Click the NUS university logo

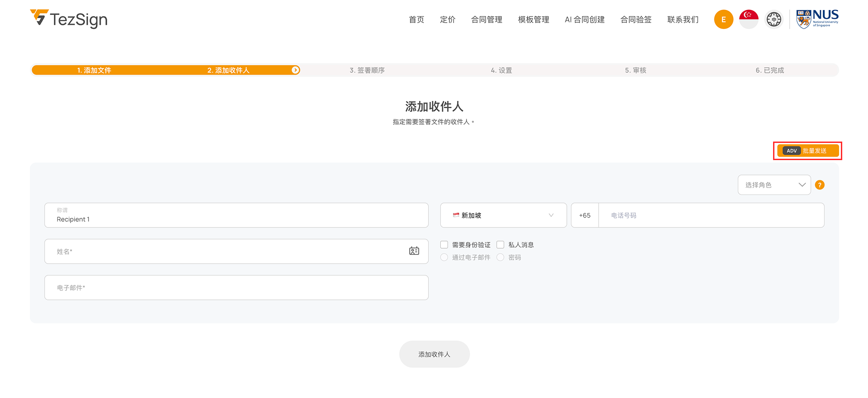point(817,19)
